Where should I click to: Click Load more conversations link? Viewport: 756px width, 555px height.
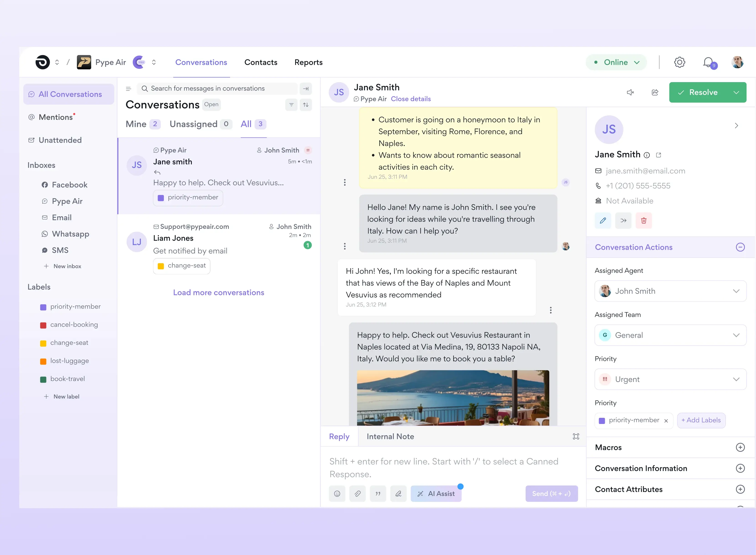pos(219,293)
